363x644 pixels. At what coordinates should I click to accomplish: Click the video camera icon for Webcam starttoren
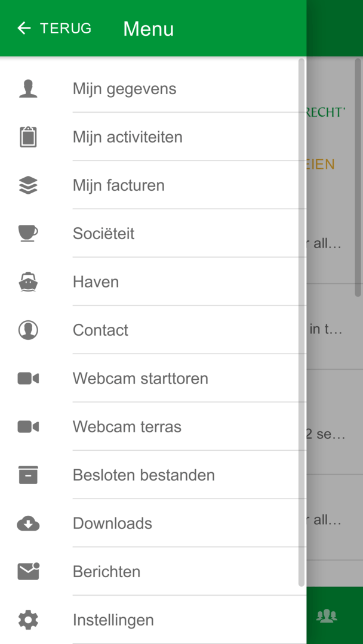coord(28,378)
